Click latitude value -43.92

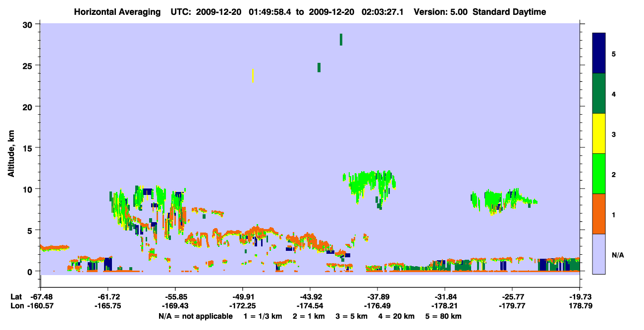tap(310, 297)
